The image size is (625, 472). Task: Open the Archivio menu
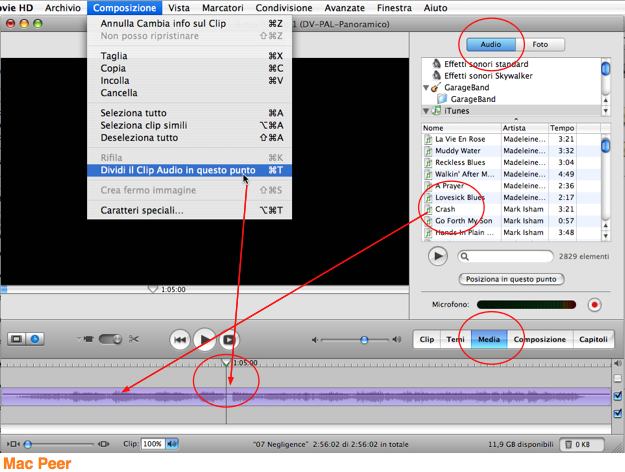63,8
